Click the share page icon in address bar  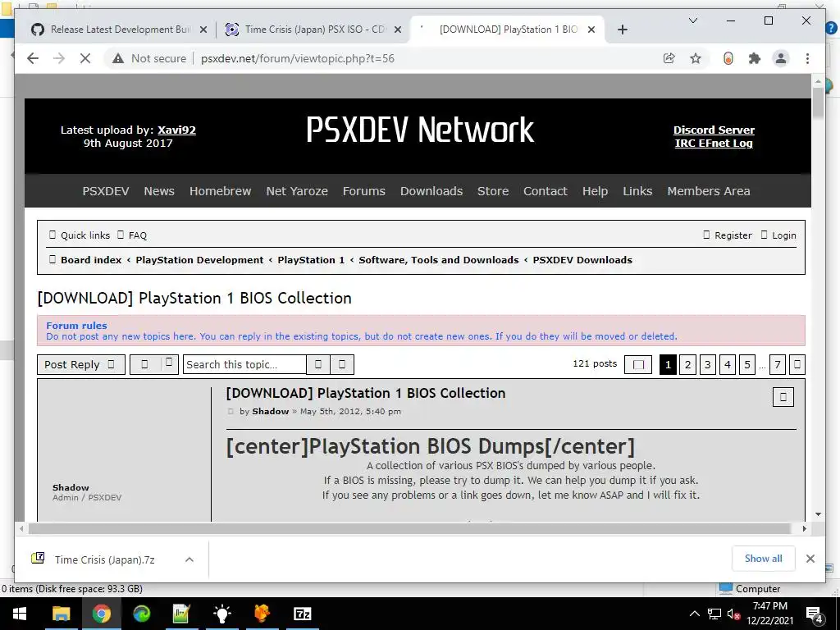pyautogui.click(x=669, y=58)
